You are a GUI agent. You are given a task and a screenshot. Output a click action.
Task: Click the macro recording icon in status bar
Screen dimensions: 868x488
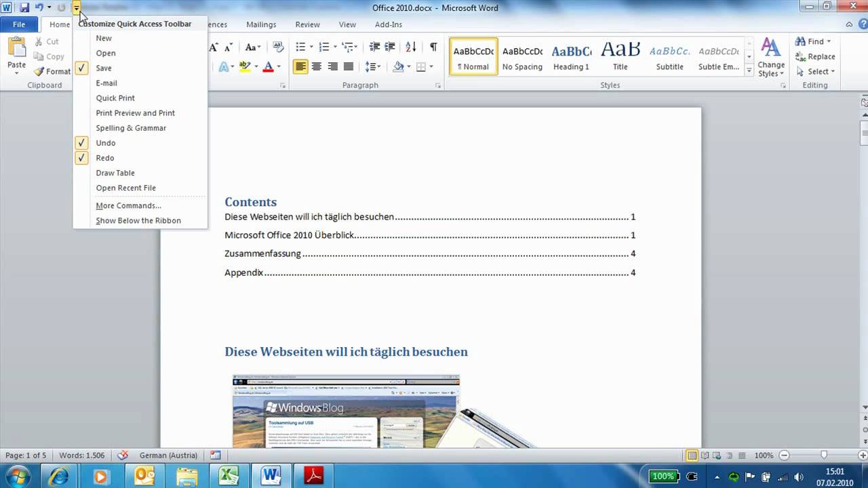tap(215, 455)
